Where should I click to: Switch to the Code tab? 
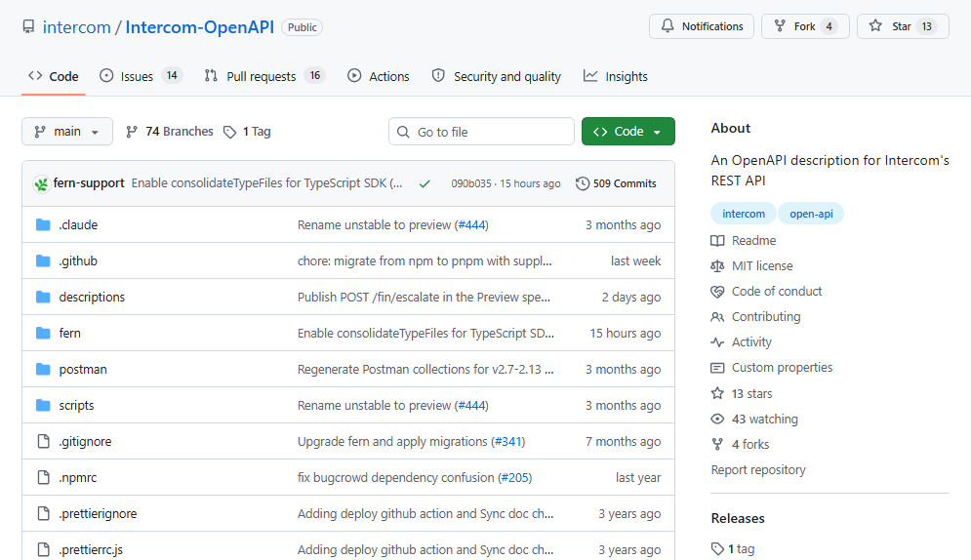pyautogui.click(x=54, y=77)
